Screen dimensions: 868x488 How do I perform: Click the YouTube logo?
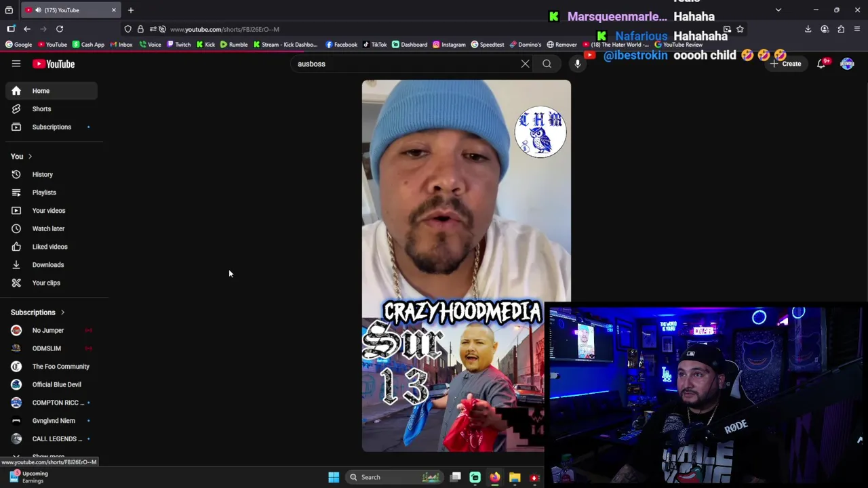coord(54,64)
